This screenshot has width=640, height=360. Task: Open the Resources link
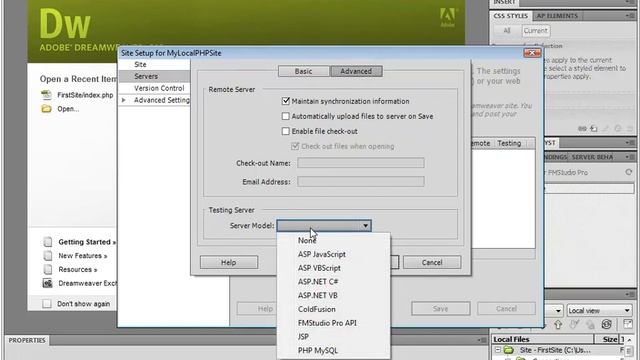tap(78, 269)
